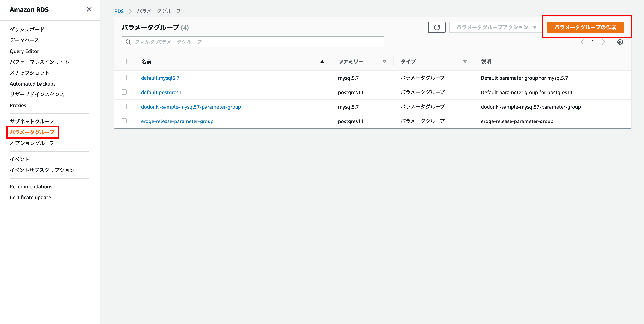Click RDS breadcrumb link
The height and width of the screenshot is (324, 644).
119,11
